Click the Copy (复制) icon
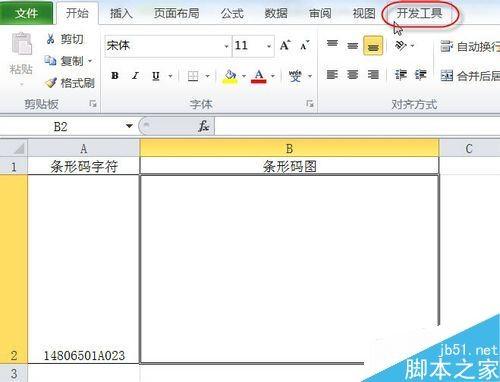 [51, 61]
